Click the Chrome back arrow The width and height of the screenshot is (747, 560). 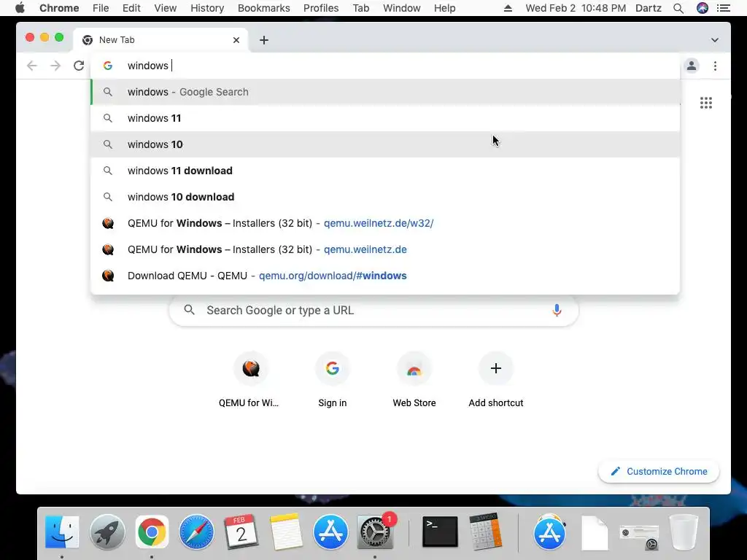coord(32,66)
